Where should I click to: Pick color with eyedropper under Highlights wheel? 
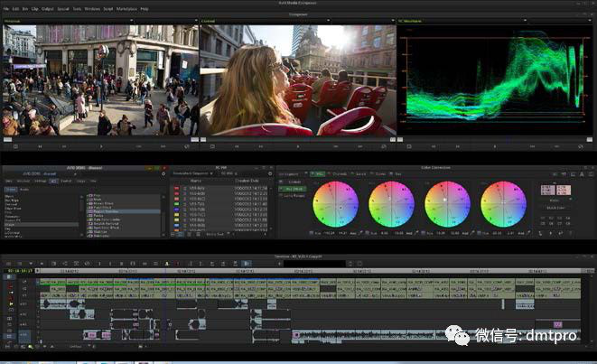472,233
